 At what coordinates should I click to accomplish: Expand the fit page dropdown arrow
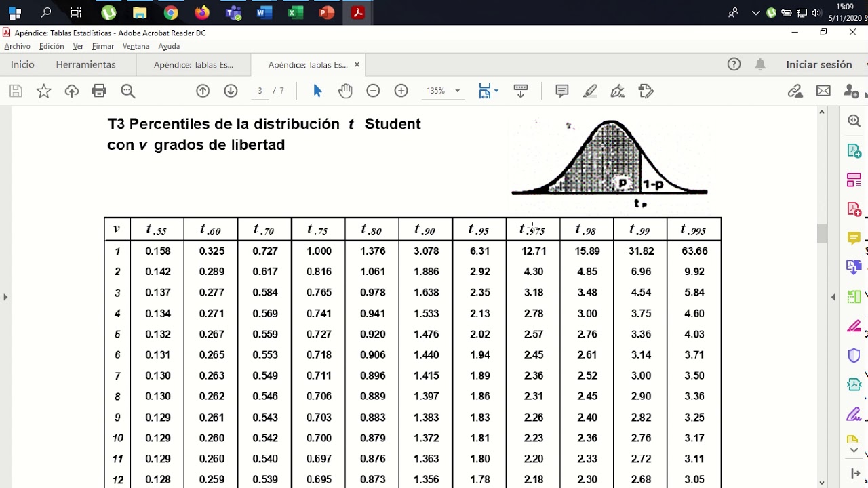click(496, 91)
